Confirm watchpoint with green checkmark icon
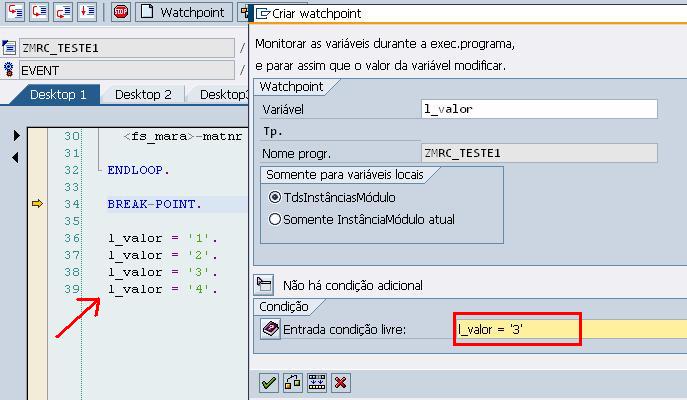687x400 pixels. coord(268,382)
